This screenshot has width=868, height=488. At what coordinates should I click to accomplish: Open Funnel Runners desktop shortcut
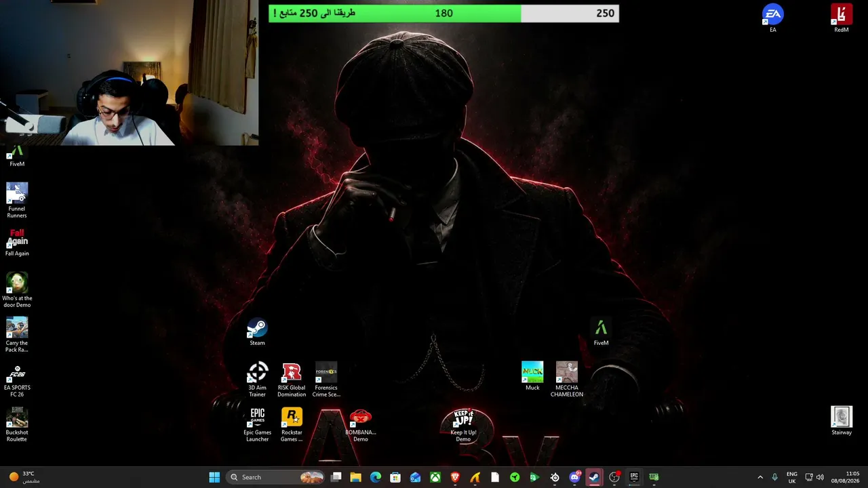[x=17, y=200]
